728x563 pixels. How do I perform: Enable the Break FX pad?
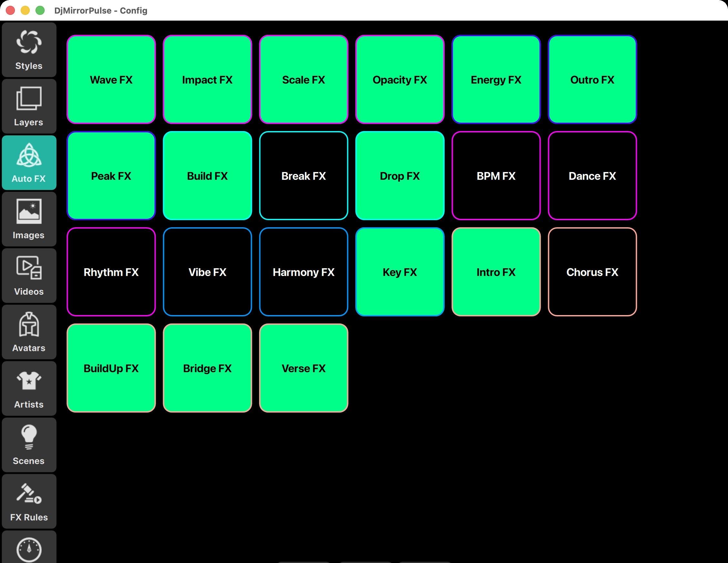pos(304,176)
